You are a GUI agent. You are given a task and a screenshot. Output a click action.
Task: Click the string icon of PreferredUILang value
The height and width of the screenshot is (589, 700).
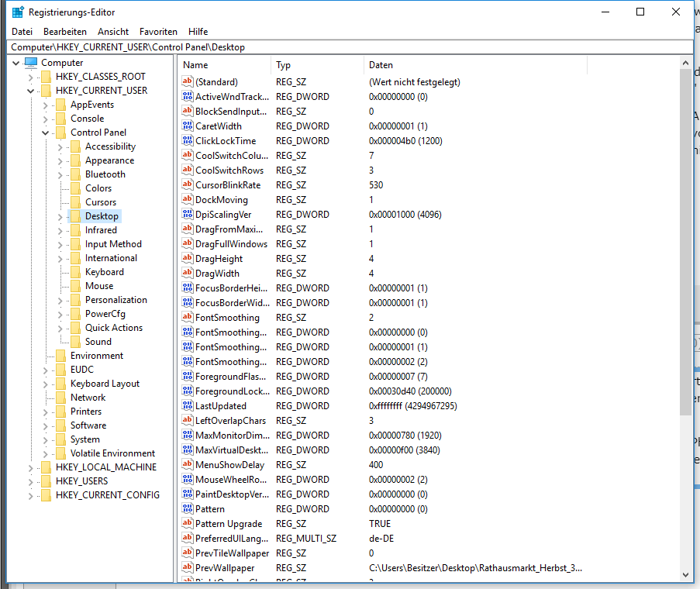pos(188,538)
